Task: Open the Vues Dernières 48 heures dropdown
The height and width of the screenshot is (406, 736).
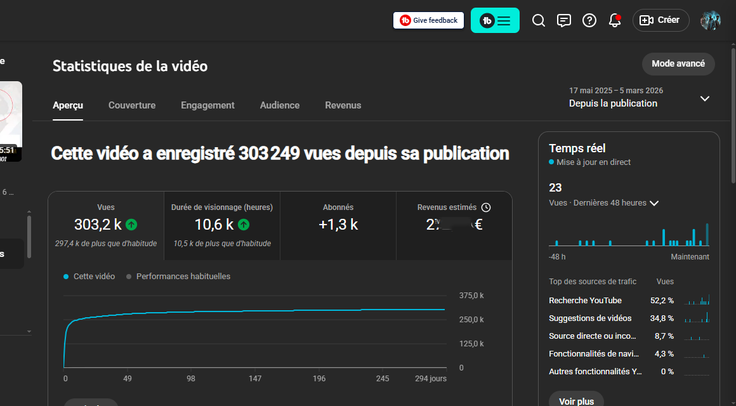Action: [x=654, y=203]
